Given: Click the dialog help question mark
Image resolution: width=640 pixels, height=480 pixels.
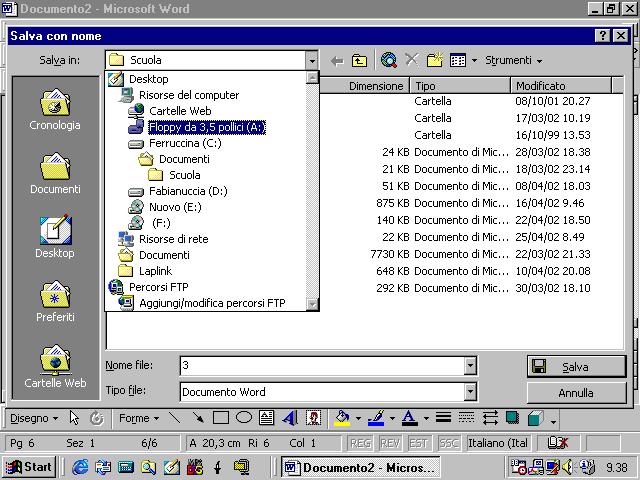Looking at the screenshot, I should [x=603, y=36].
